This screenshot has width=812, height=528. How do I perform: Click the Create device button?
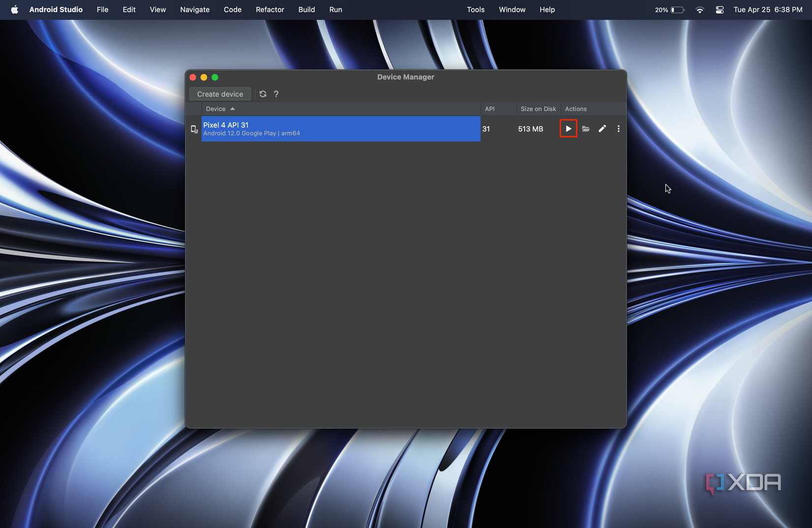220,94
